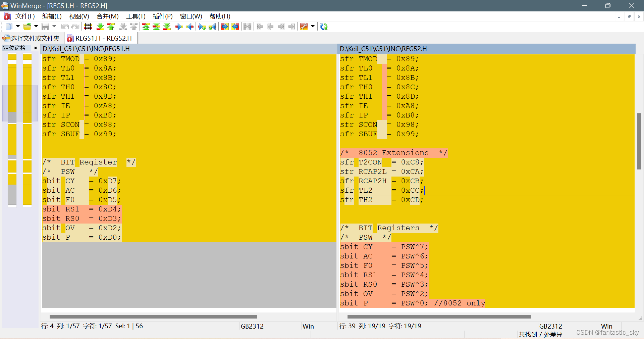Image resolution: width=644 pixels, height=339 pixels.
Task: Copy right and advance to next
Action: [202, 27]
